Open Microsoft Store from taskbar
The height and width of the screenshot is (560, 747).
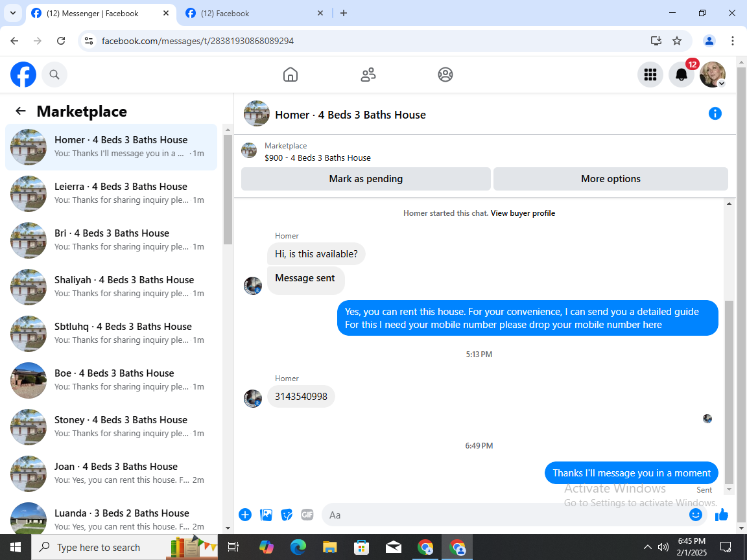[x=362, y=547]
